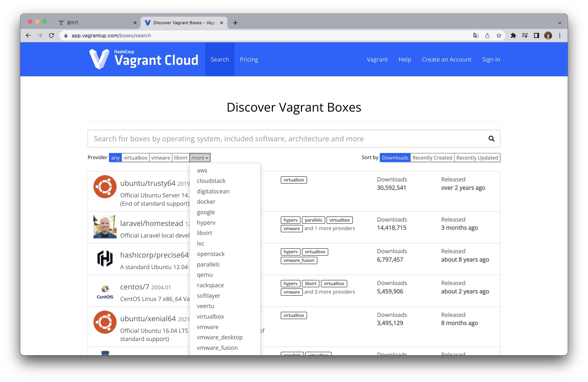Open the Help link
The width and height of the screenshot is (588, 382).
click(x=405, y=60)
